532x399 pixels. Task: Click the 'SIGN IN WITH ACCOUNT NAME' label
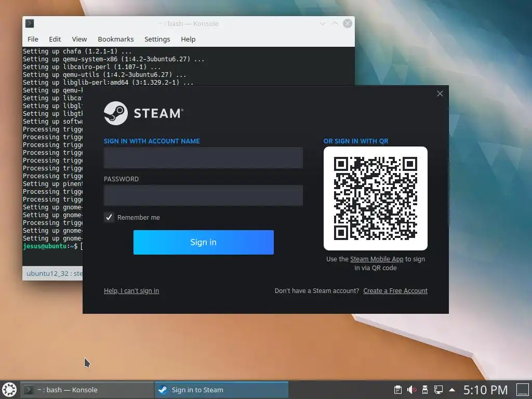(x=152, y=141)
